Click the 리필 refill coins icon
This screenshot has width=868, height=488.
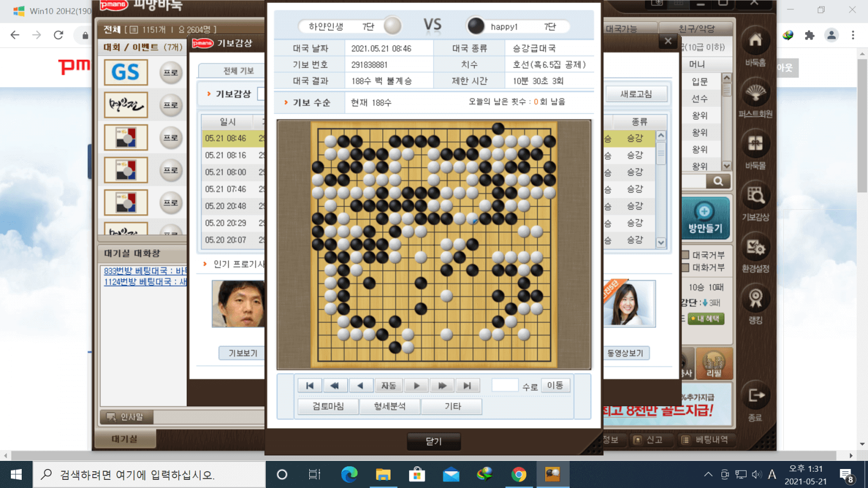(x=713, y=363)
